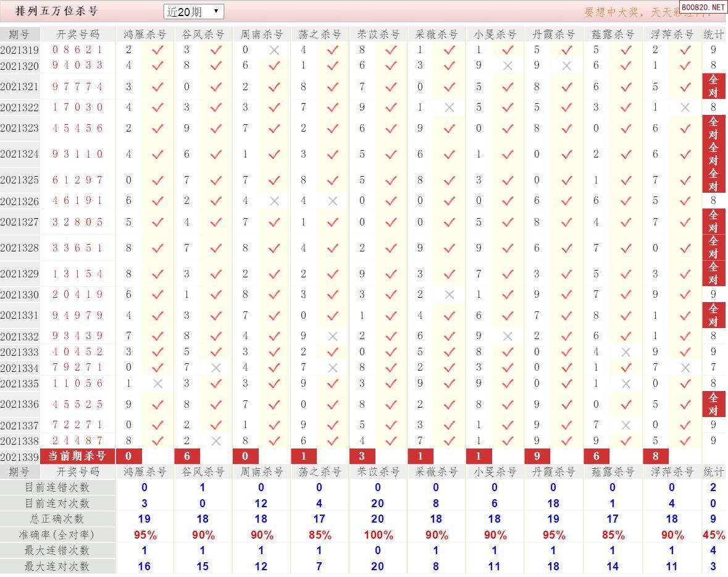Viewport: 728px width, 577px height.
Task: Click the red 8 box under 浮萍杀号 in row 2021339
Action: click(x=655, y=456)
